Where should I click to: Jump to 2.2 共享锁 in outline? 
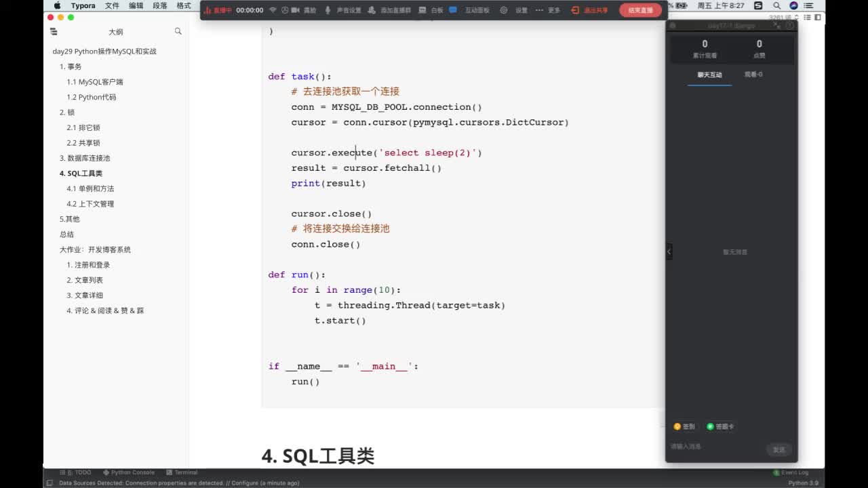coord(83,143)
